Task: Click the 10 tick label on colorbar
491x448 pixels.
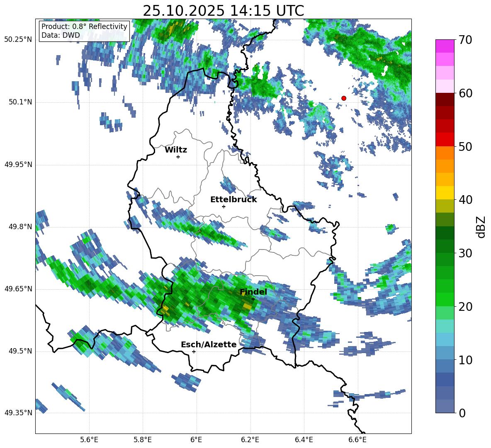Action: coord(465,360)
